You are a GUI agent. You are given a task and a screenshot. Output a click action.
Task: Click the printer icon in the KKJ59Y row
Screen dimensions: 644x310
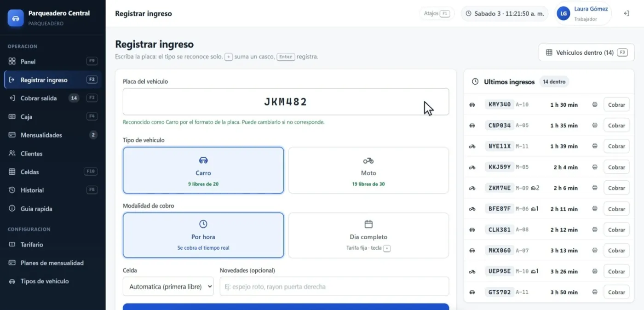[x=595, y=167]
